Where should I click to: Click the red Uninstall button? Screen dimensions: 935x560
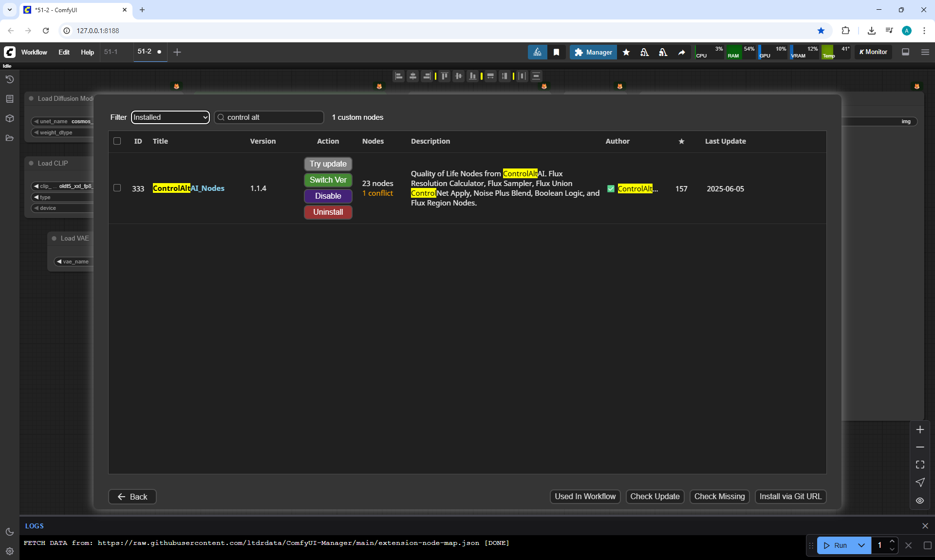[328, 212]
